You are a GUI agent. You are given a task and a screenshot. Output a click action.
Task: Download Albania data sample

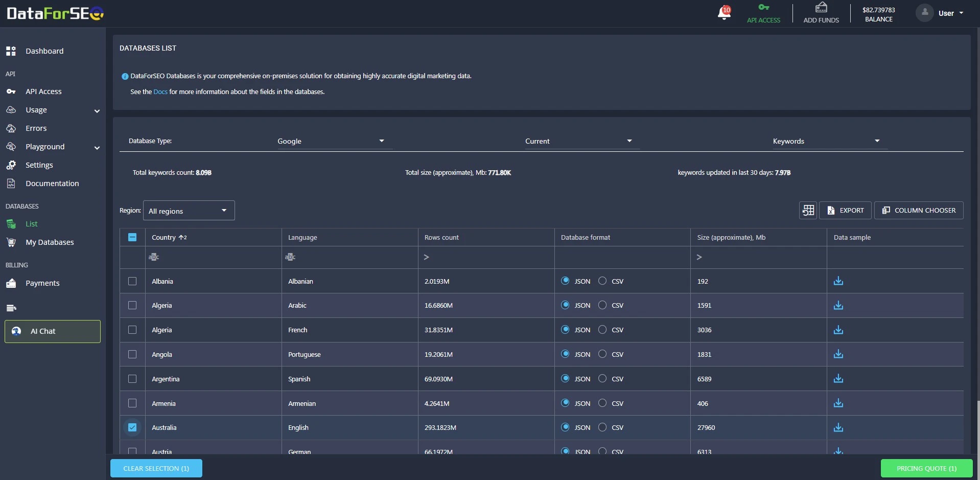[838, 281]
